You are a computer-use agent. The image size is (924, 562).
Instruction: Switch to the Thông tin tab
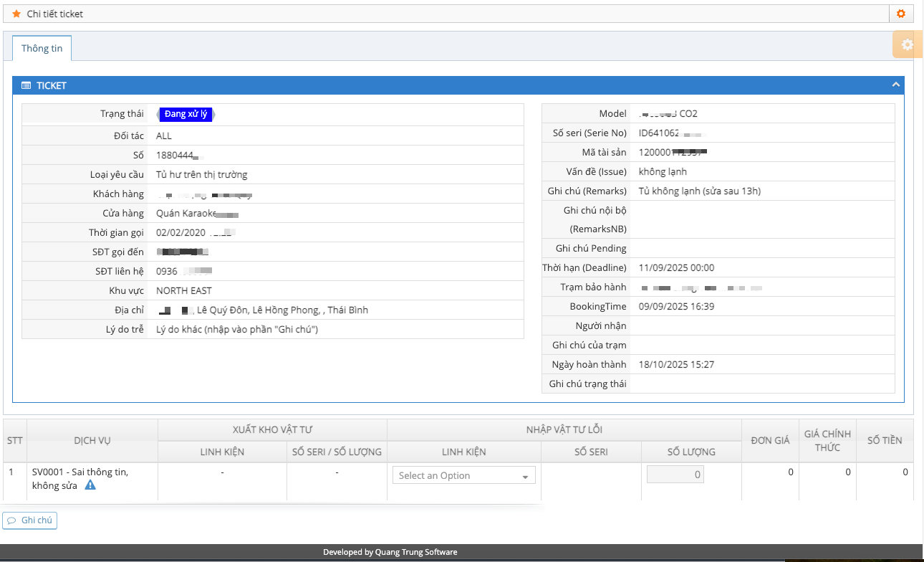coord(42,48)
